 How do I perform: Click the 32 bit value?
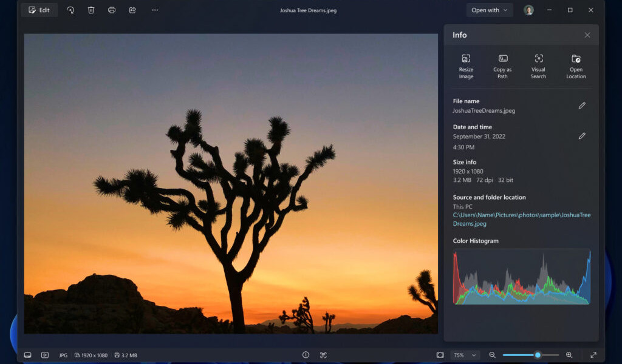click(x=505, y=180)
